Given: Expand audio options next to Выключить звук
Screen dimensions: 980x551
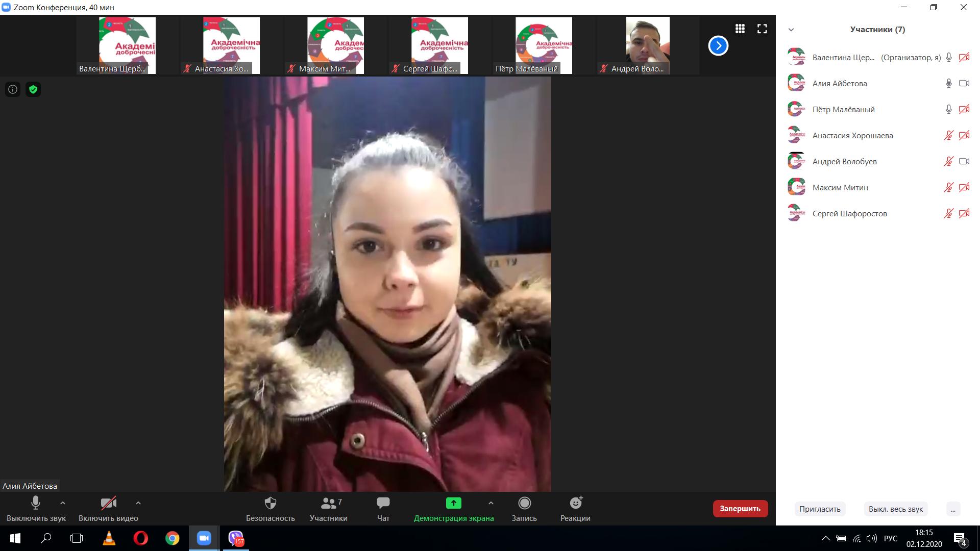Looking at the screenshot, I should point(62,503).
